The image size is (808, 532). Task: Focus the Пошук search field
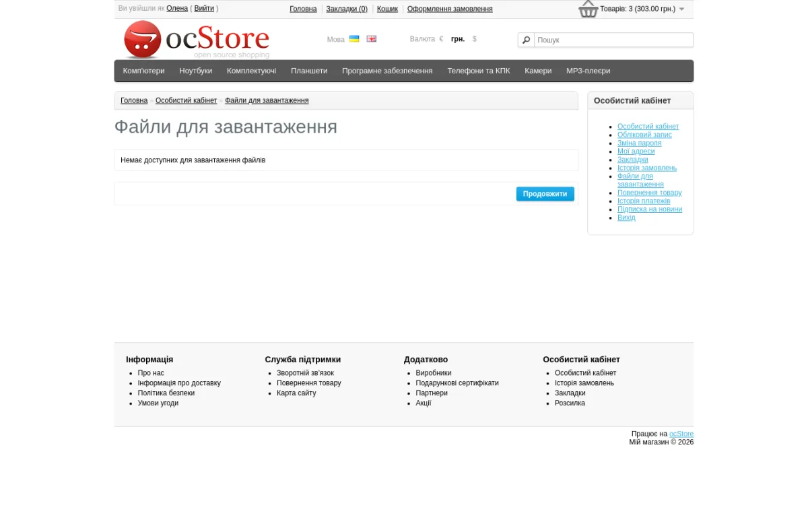click(613, 40)
